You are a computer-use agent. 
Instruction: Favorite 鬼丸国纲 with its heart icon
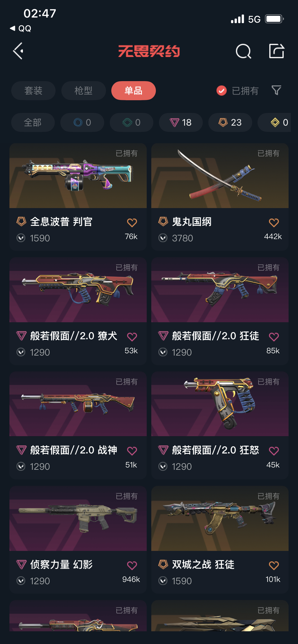[274, 222]
